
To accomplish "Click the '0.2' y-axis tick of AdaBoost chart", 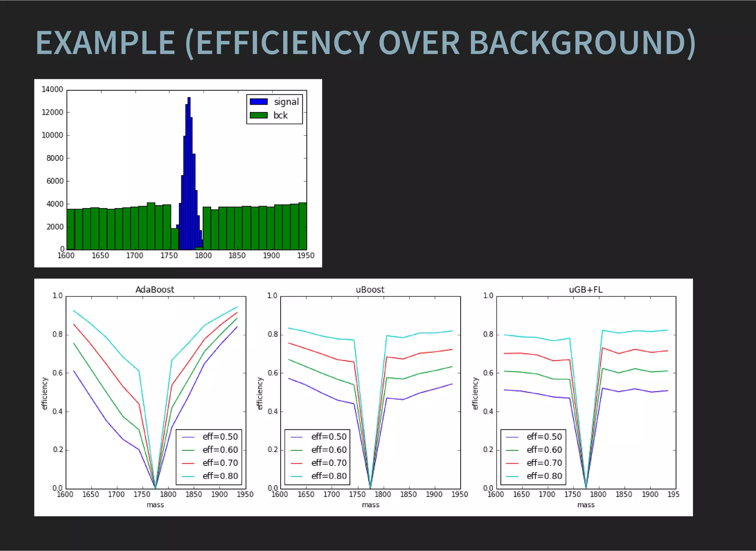I will 58,450.
